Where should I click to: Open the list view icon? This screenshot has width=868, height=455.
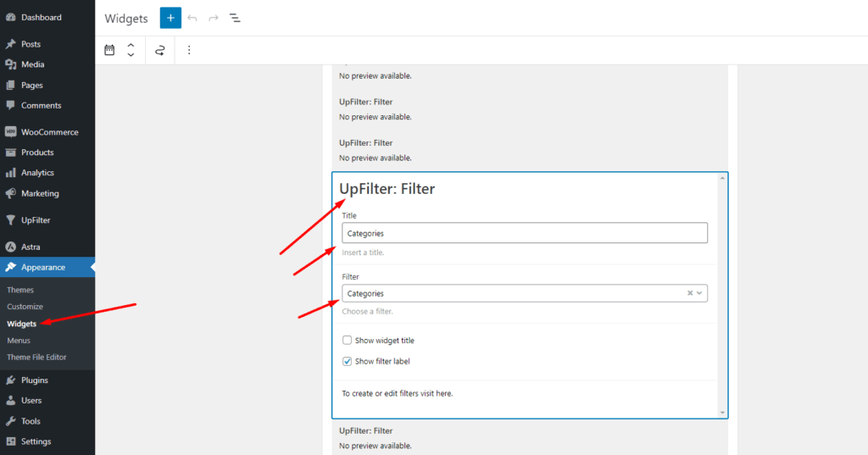(235, 18)
